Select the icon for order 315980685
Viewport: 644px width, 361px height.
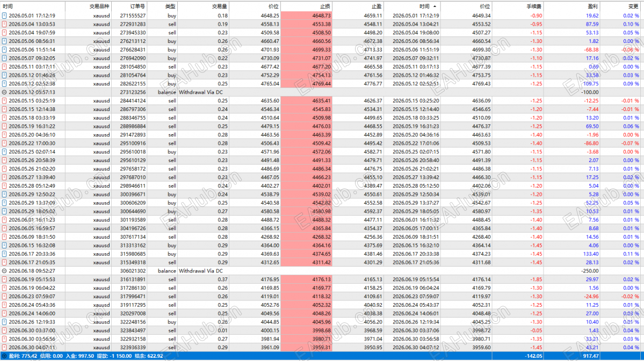(x=4, y=254)
